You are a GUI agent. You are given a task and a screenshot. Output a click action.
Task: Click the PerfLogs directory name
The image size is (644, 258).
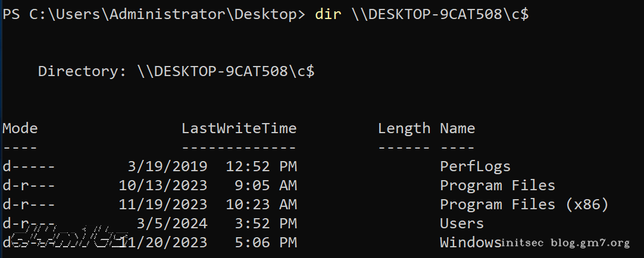point(475,166)
